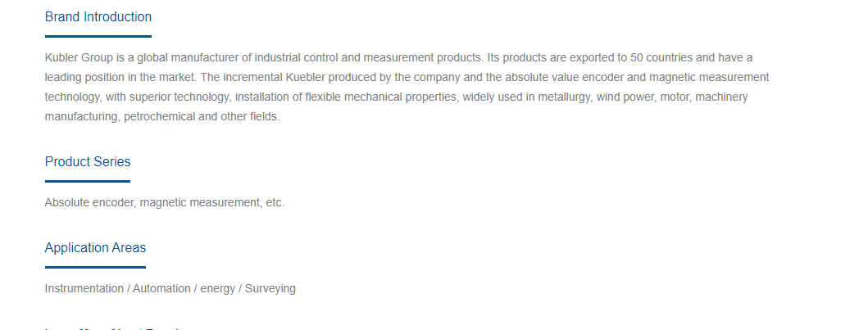Screen dimensions: 868x330
Task: Click the Brand Introduction heading
Action: [98, 16]
